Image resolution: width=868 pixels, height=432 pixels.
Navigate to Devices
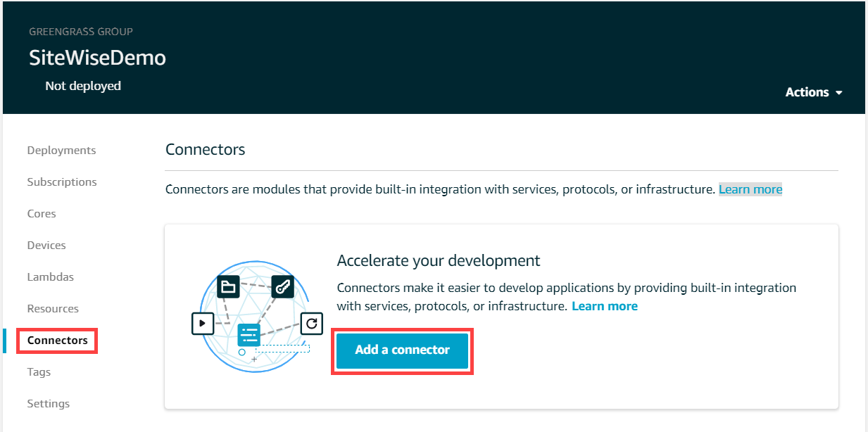pyautogui.click(x=46, y=246)
